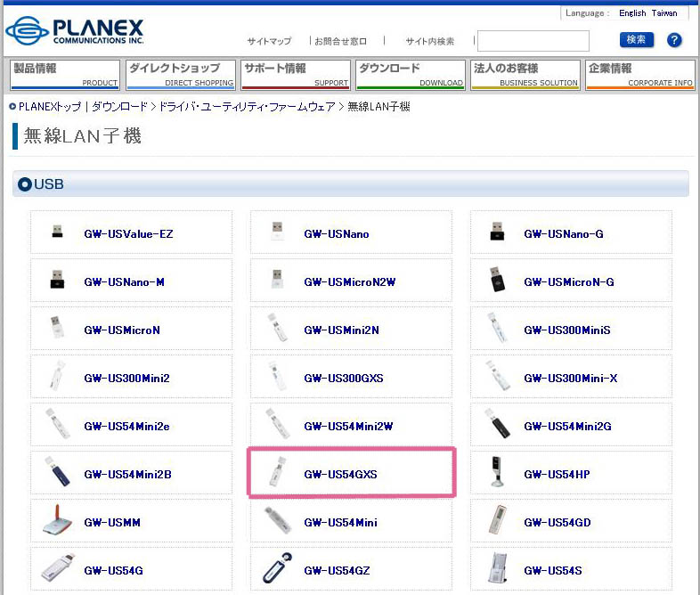This screenshot has height=595, width=700.
Task: Open the GW-USNano download link
Action: coord(336,234)
